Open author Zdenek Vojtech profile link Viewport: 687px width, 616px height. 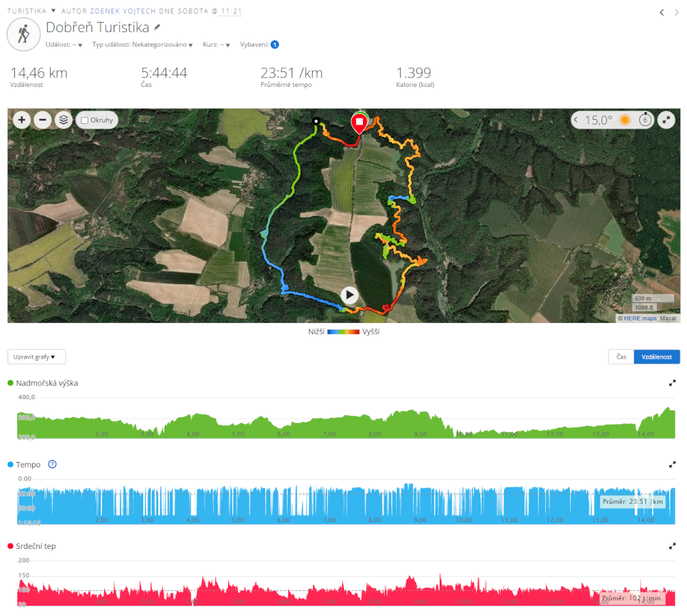point(123,11)
